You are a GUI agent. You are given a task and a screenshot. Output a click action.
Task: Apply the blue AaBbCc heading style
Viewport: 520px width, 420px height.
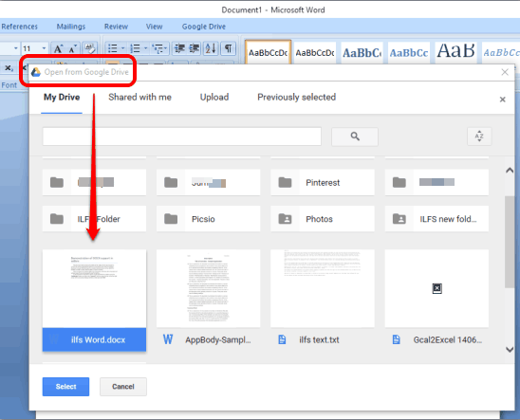click(x=409, y=52)
